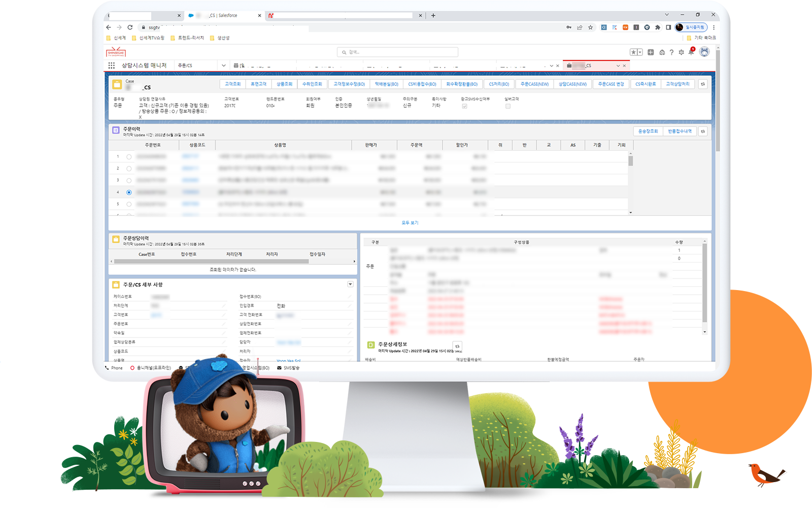
Task: Click the 고객조회 button
Action: [x=232, y=84]
